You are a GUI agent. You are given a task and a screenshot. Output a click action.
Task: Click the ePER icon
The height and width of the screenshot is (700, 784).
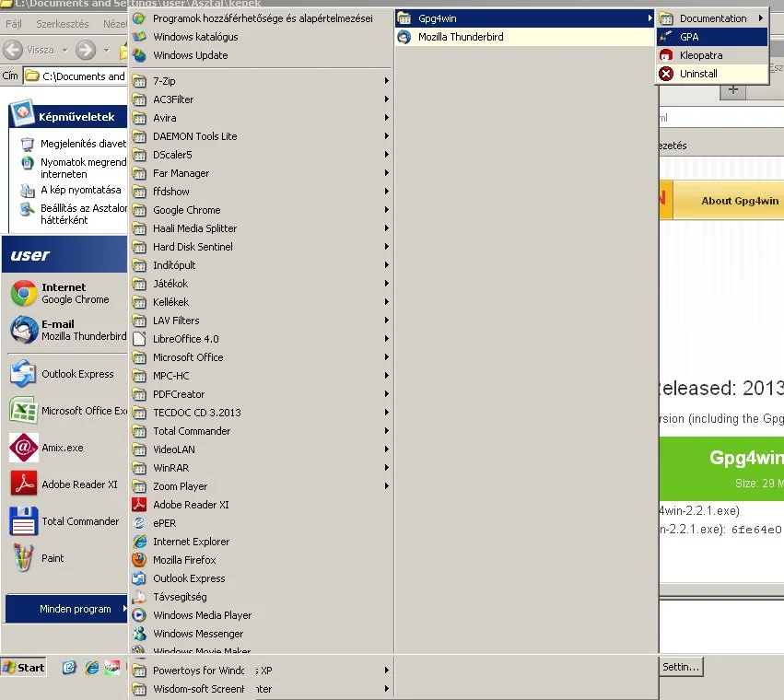[x=139, y=523]
